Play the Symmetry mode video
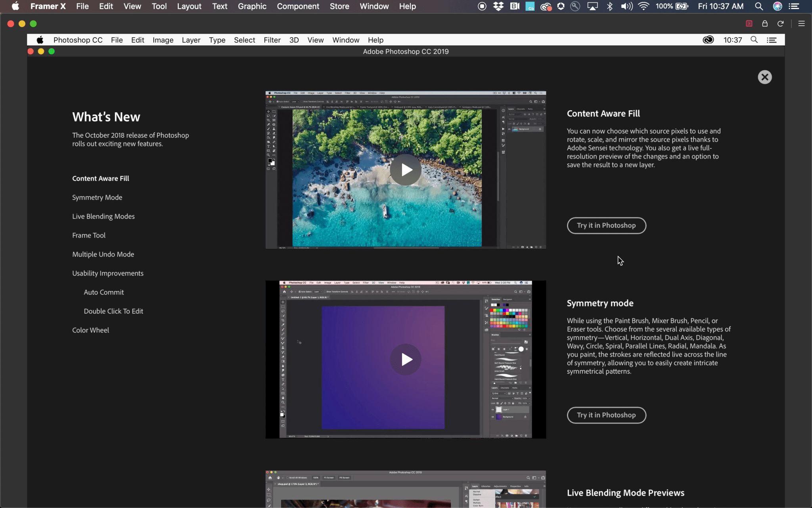This screenshot has height=508, width=812. click(x=406, y=360)
